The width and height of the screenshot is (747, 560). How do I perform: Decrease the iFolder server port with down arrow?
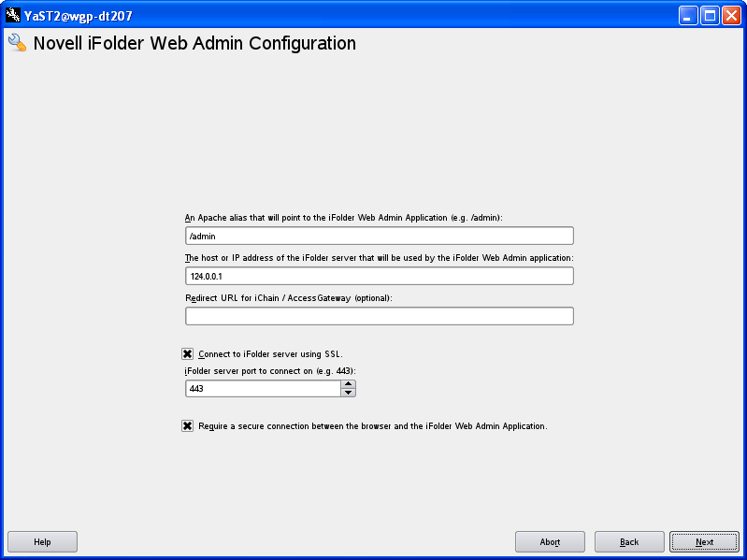(349, 393)
